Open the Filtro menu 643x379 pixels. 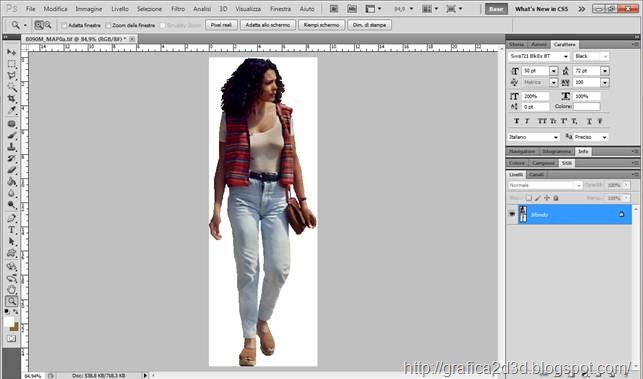[178, 9]
